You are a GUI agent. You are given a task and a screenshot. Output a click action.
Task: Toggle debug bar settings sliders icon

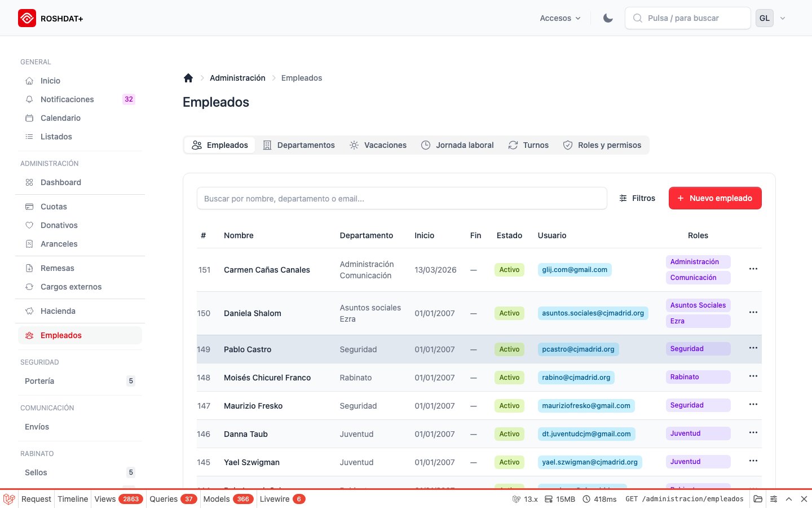coord(774,499)
